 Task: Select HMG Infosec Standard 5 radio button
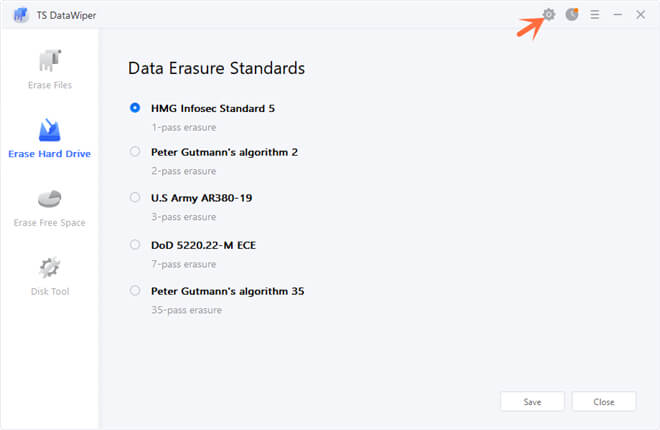pyautogui.click(x=135, y=108)
